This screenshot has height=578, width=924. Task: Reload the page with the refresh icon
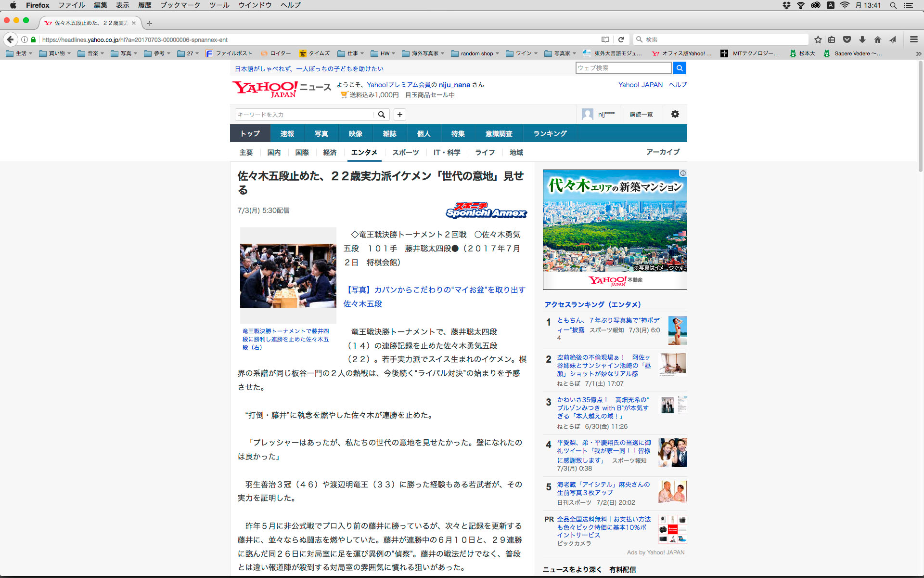621,39
